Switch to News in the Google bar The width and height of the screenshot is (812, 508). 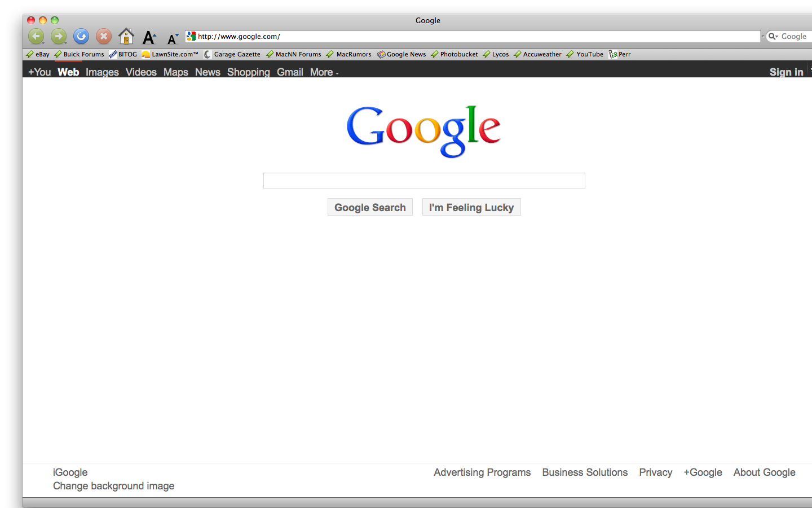pos(208,72)
